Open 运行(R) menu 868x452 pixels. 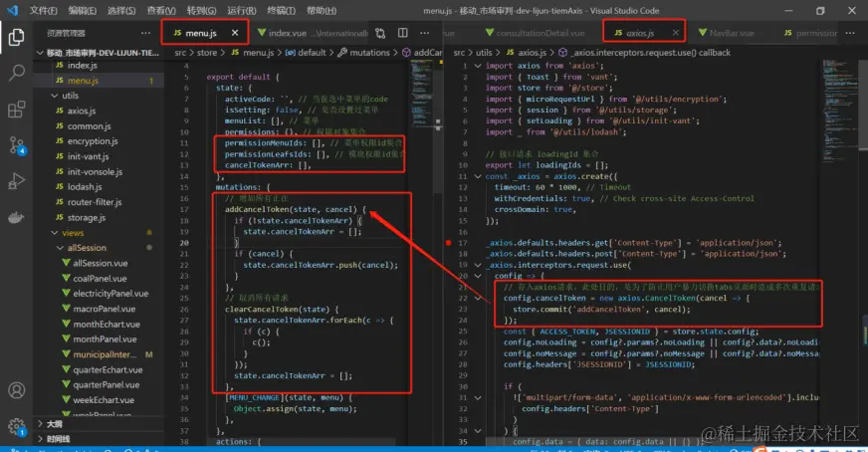coord(241,11)
